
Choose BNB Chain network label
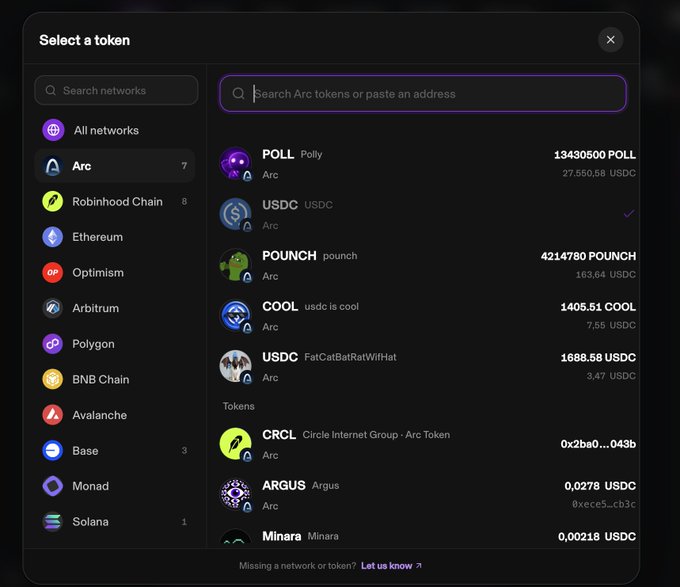point(101,380)
